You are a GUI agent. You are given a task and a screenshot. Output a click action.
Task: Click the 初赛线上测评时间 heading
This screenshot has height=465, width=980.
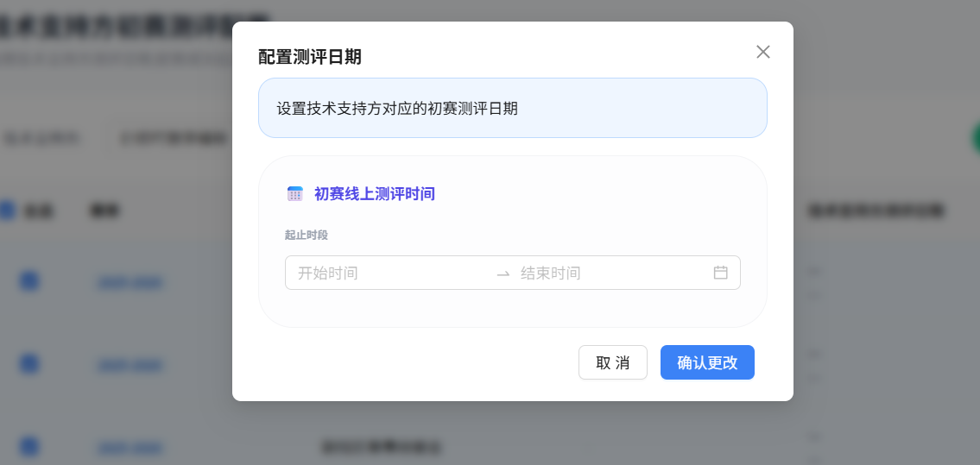(x=375, y=193)
